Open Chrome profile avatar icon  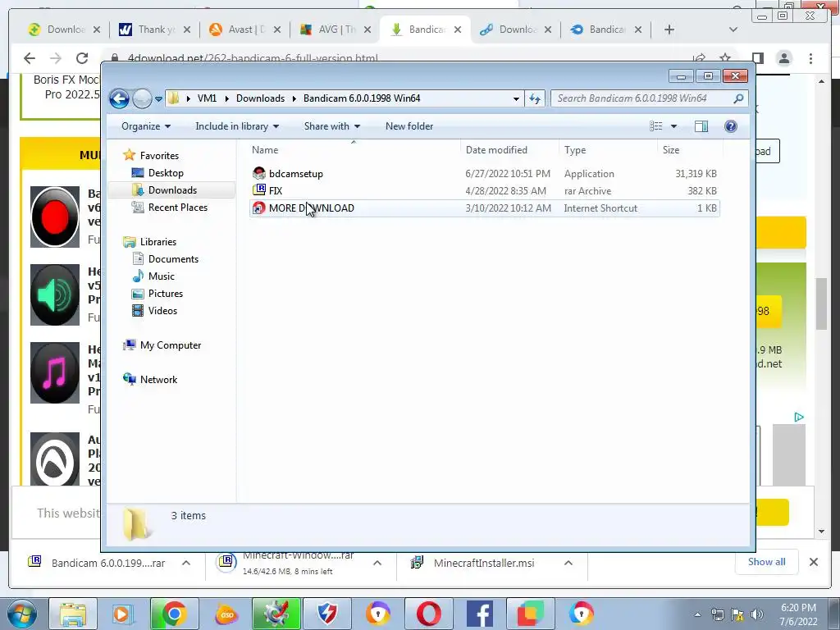click(x=784, y=58)
